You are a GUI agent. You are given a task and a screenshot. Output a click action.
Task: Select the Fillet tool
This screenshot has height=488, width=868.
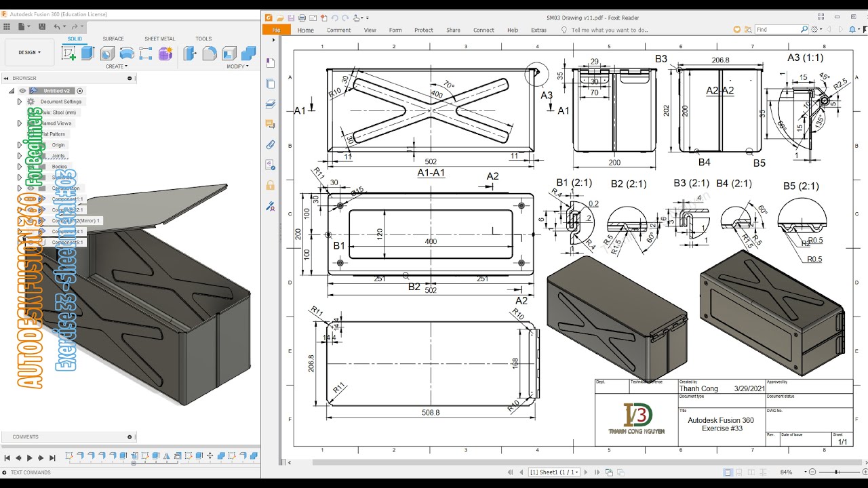coord(210,54)
